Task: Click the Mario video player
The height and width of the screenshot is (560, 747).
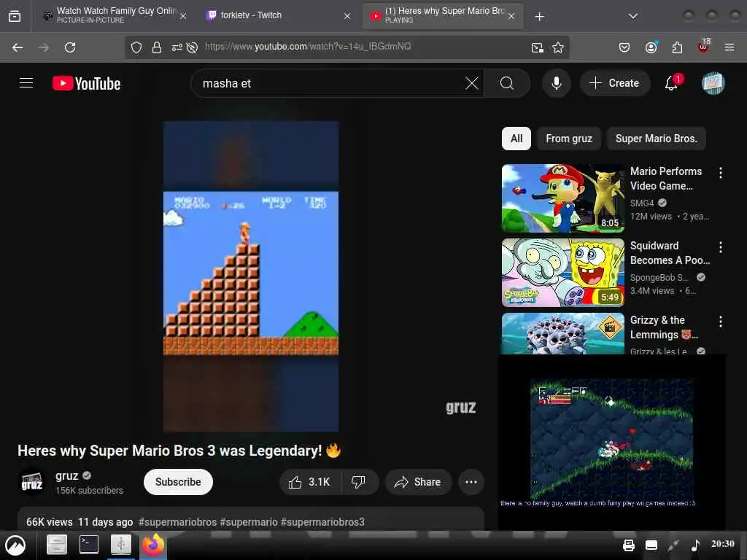Action: coord(251,276)
